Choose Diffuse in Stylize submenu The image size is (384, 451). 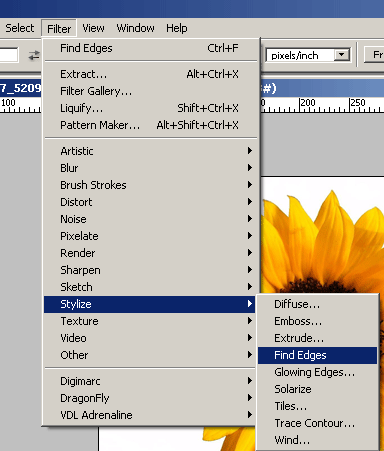[317, 304]
